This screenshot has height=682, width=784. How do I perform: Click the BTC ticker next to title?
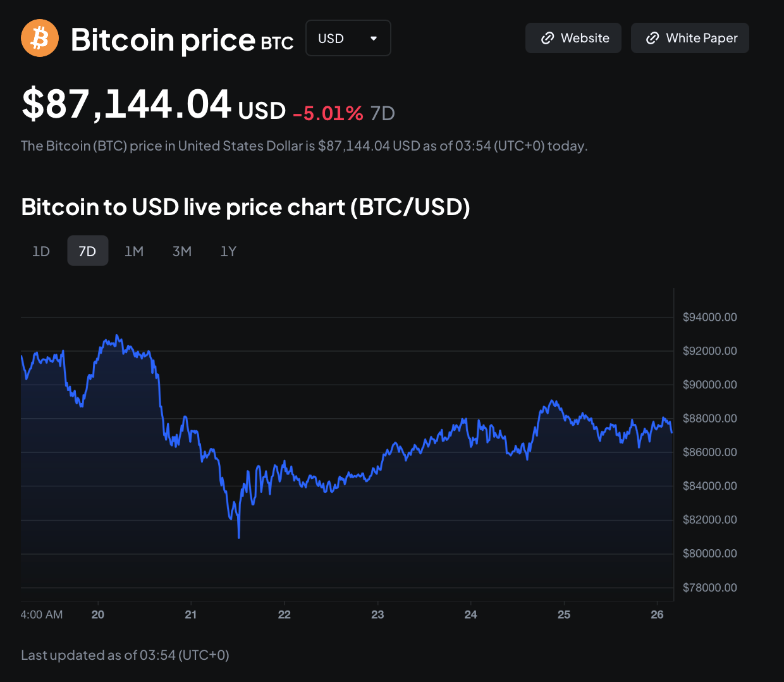click(x=277, y=43)
